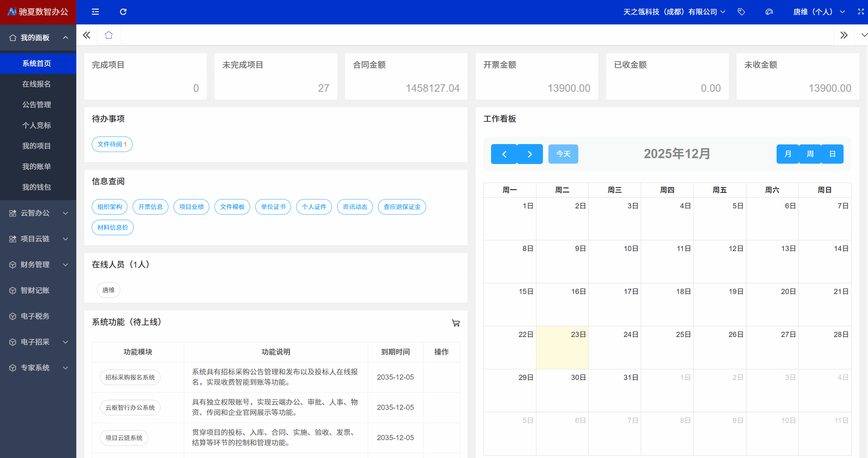This screenshot has height=458, width=868.
Task: Select 公告管理 menu item
Action: (x=36, y=105)
